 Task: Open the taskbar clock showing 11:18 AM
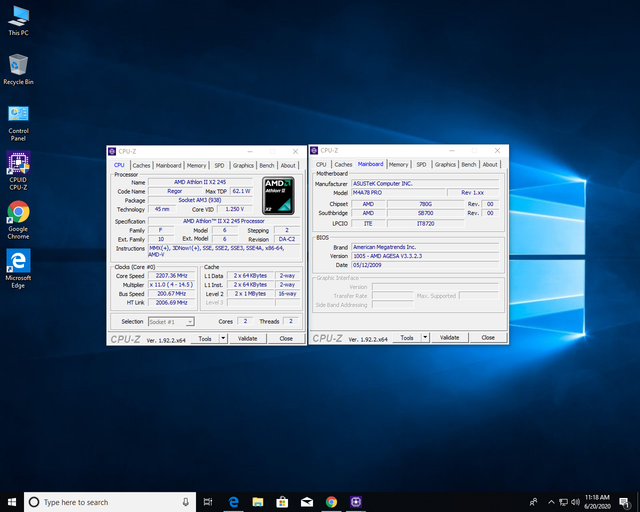[597, 502]
